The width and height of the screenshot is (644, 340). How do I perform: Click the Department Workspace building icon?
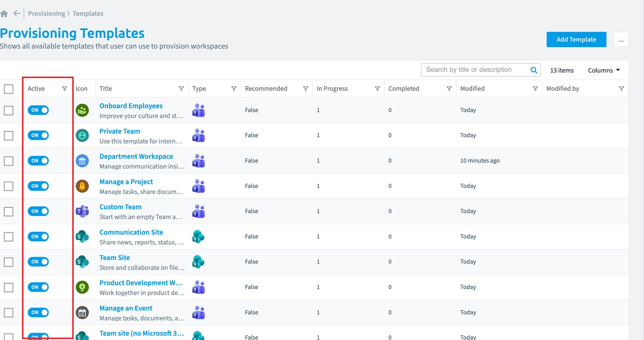pos(82,161)
